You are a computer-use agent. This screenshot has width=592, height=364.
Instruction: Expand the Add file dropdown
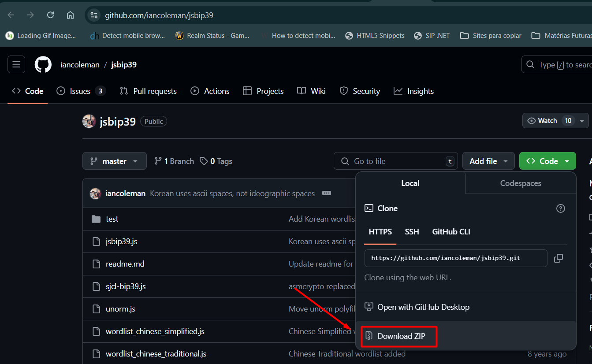pos(488,161)
